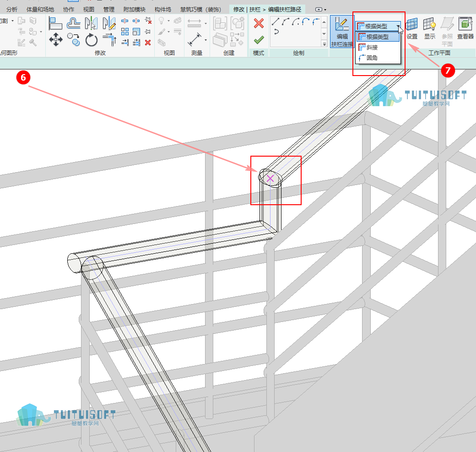Open the 根据类型 rail join combo box

pos(378,27)
